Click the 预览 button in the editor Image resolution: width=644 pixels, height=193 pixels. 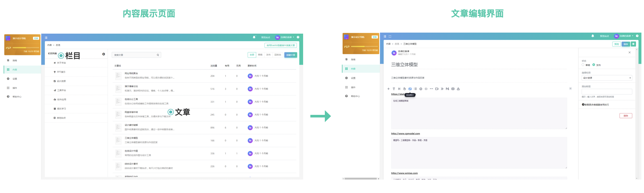617,44
